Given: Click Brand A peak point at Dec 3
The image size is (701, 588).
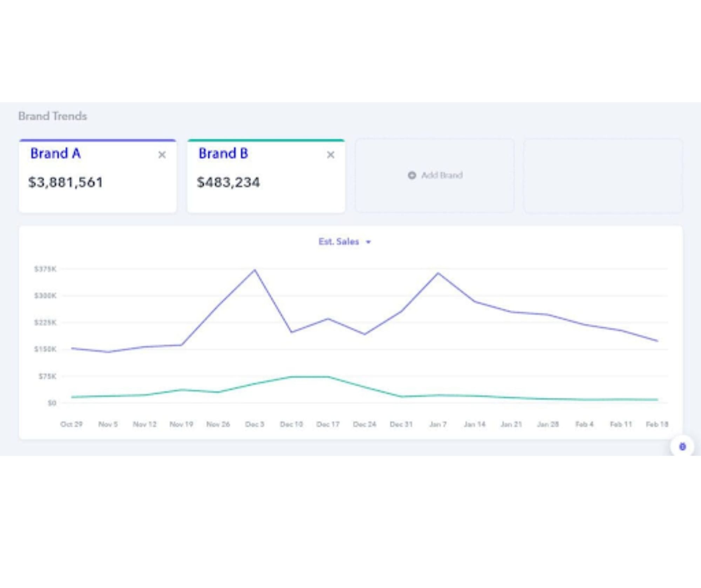Looking at the screenshot, I should pyautogui.click(x=255, y=270).
